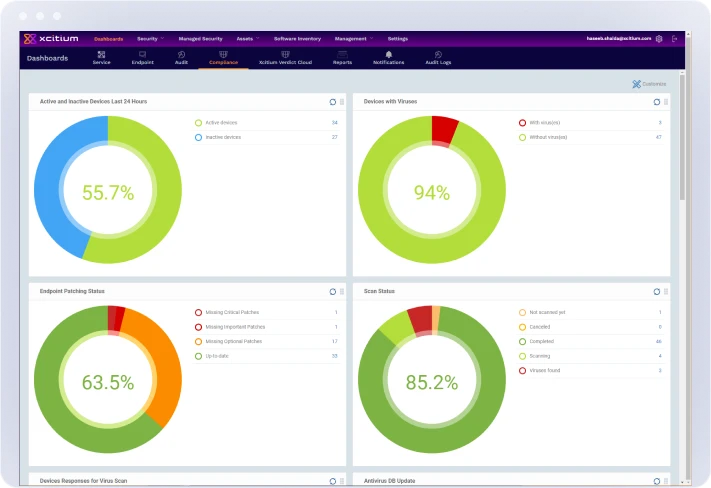This screenshot has height=488, width=711.
Task: Toggle the With virus(es) legend marker
Action: [x=522, y=123]
